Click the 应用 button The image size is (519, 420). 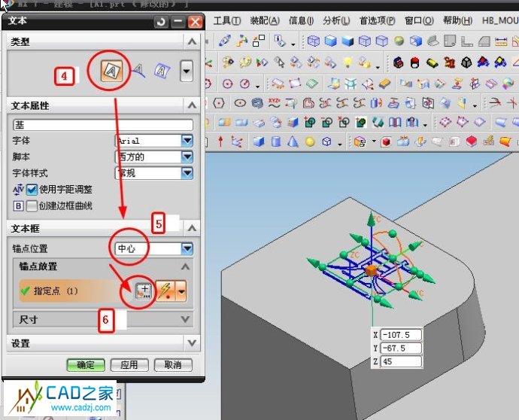point(129,365)
